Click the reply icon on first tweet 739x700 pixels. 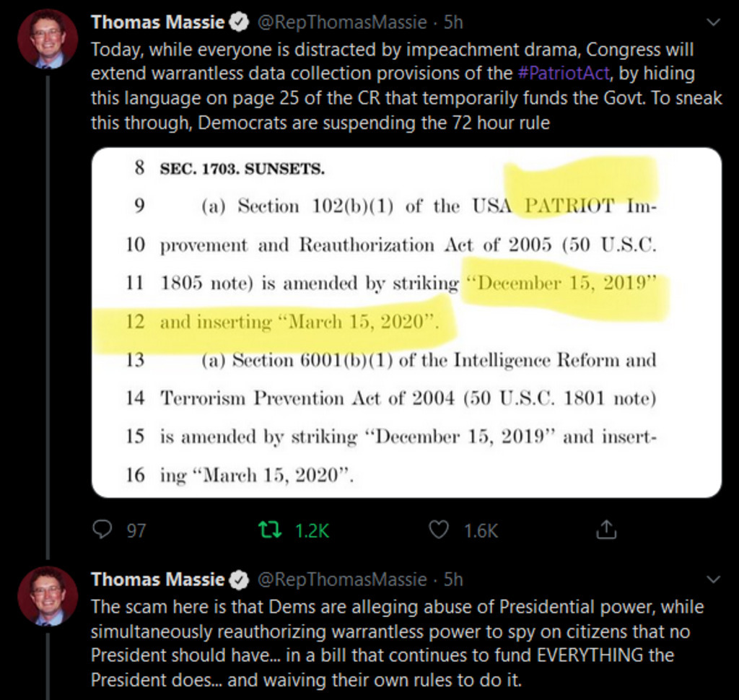tap(102, 530)
